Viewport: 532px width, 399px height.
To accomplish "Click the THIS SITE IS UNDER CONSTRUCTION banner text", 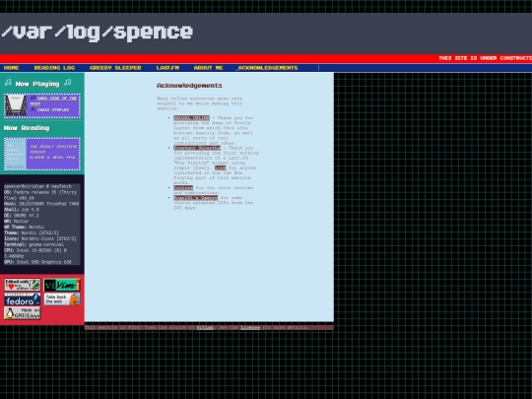I will tap(485, 58).
